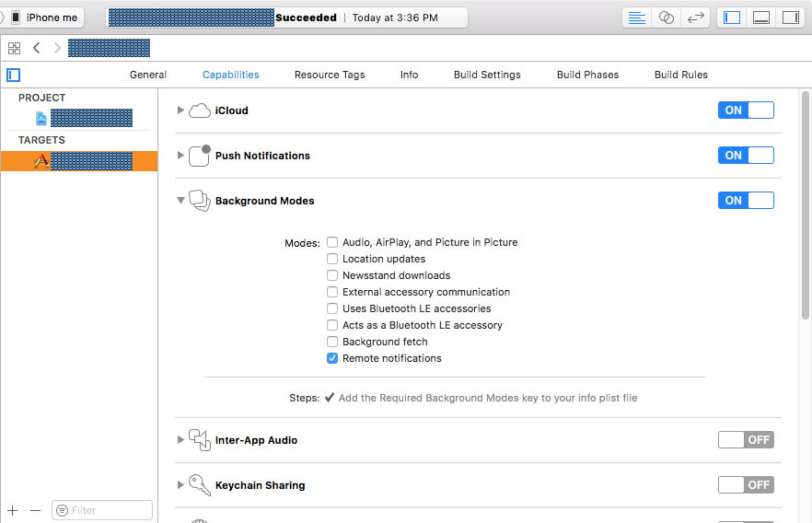Add a new target with plus button
Image resolution: width=812 pixels, height=523 pixels.
point(13,510)
